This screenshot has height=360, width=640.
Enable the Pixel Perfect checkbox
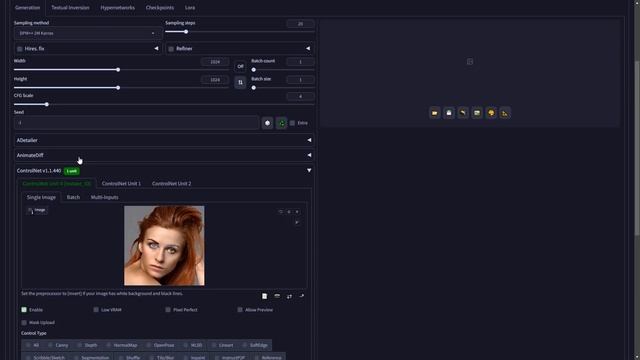coord(168,310)
